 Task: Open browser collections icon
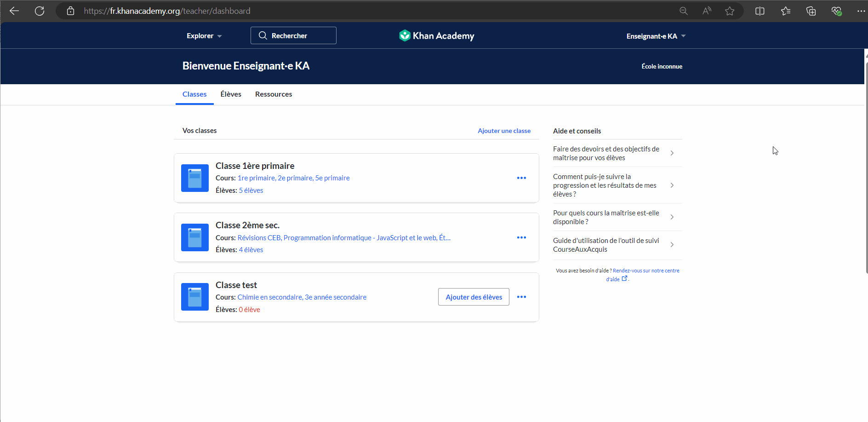pos(811,11)
